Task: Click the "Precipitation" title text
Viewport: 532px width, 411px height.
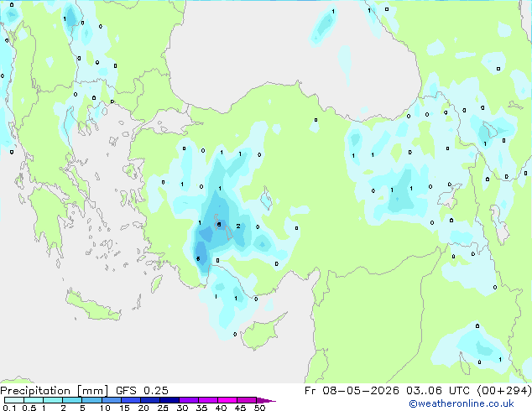Action: [x=35, y=391]
